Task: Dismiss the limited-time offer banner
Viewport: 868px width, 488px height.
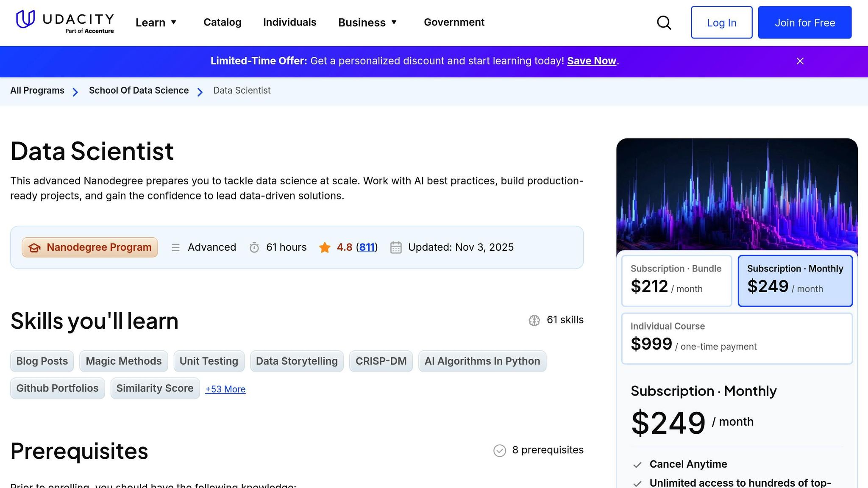Action: (799, 61)
